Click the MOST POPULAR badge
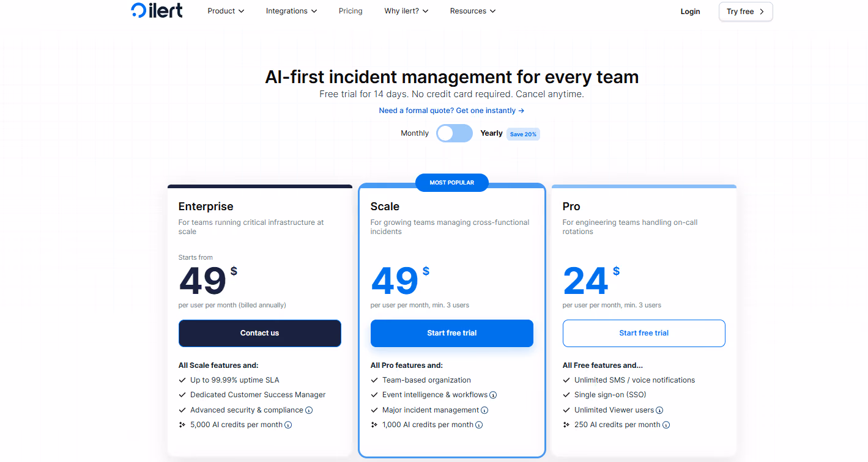Image resolution: width=868 pixels, height=462 pixels. coord(452,183)
